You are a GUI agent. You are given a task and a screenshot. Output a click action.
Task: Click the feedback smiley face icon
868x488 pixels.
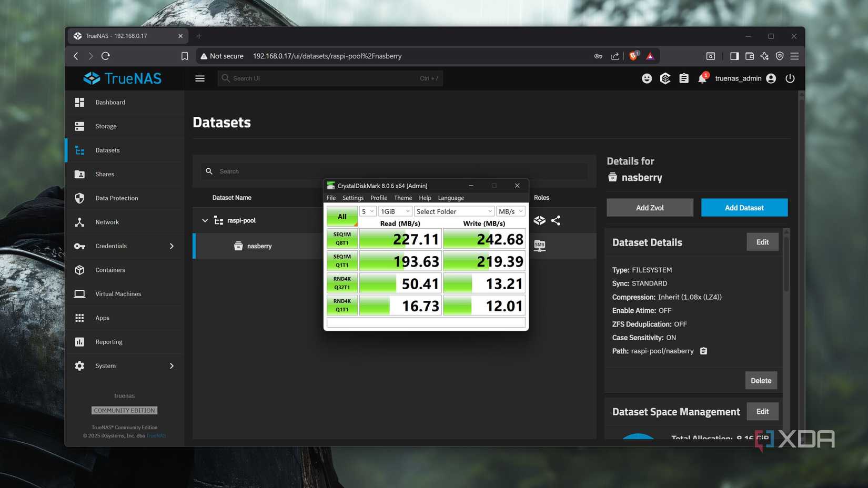coord(647,78)
